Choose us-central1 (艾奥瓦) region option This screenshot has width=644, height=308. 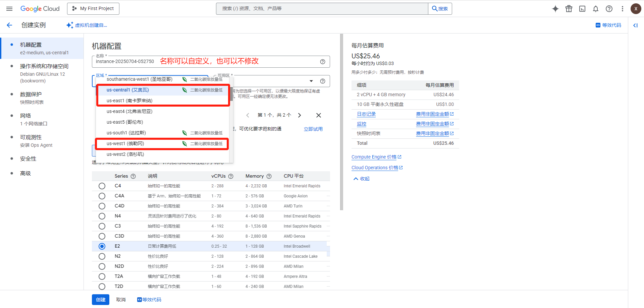click(x=163, y=90)
